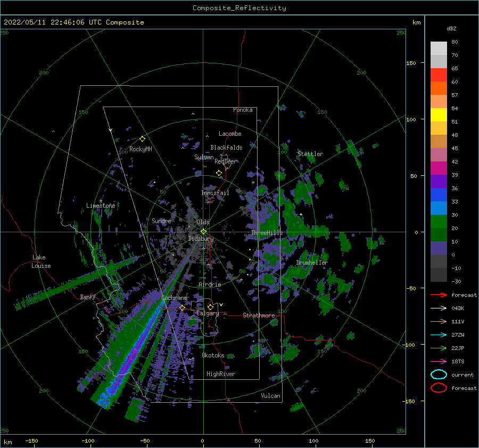479x448 pixels.
Task: Select the light blue 33-30 dBZ swatch
Action: coord(439,208)
